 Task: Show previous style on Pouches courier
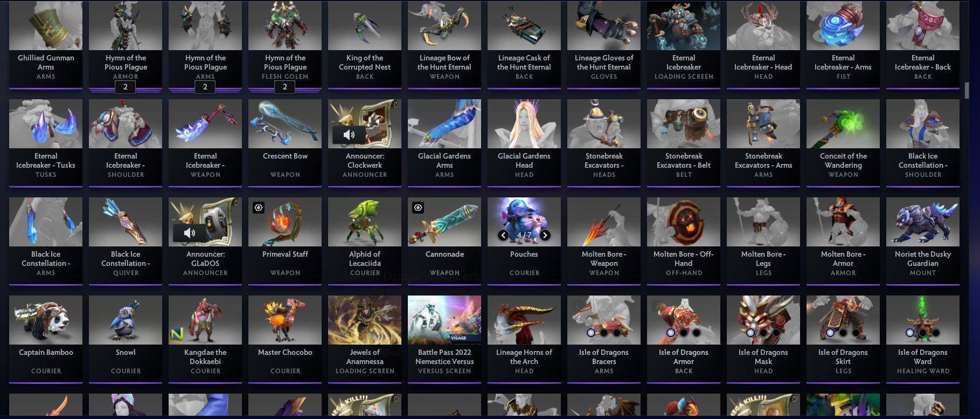(x=503, y=235)
